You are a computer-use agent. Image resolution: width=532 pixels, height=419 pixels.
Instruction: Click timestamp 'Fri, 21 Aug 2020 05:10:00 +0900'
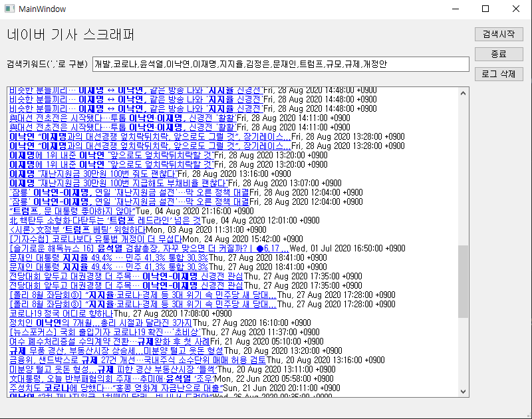pyautogui.click(x=267, y=342)
